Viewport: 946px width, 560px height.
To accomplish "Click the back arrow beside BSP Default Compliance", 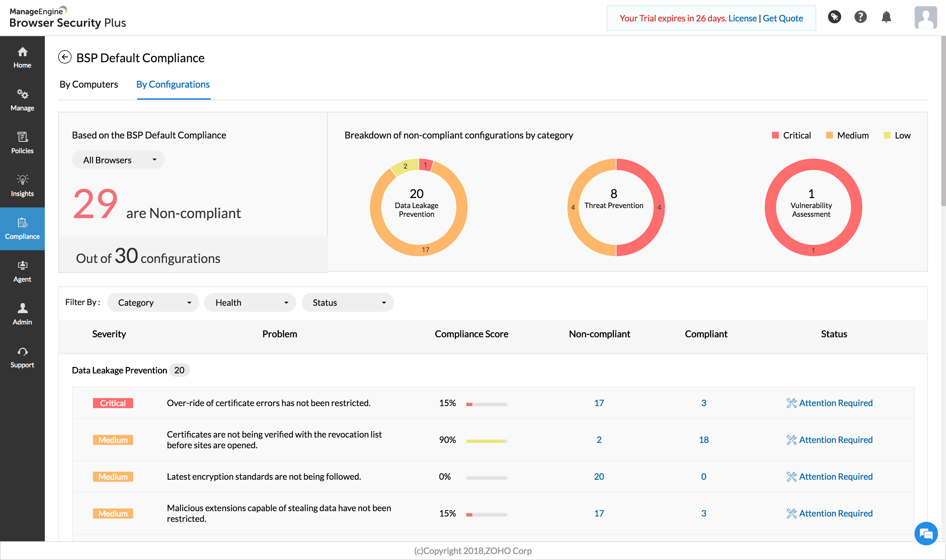I will coord(65,57).
